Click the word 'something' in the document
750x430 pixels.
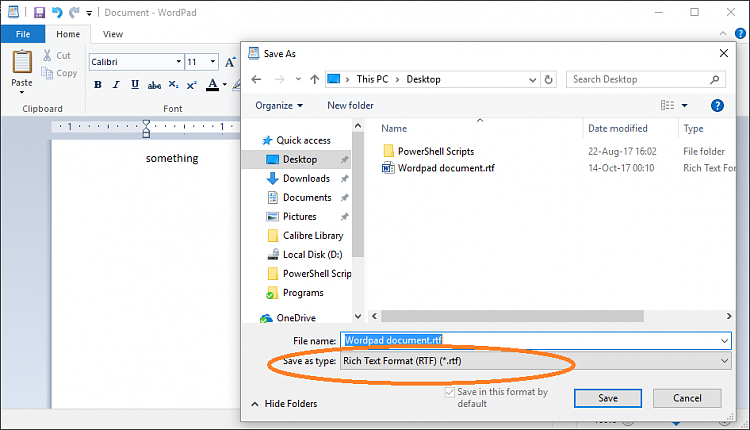[x=172, y=158]
